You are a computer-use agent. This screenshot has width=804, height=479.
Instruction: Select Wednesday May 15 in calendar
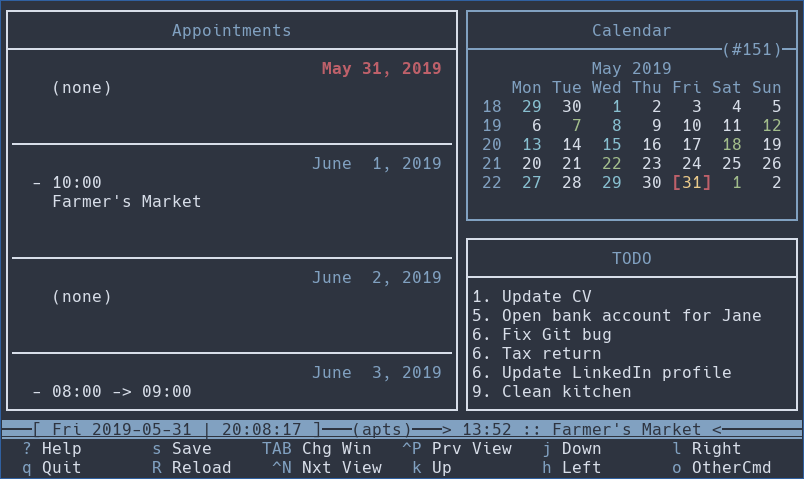(x=611, y=145)
